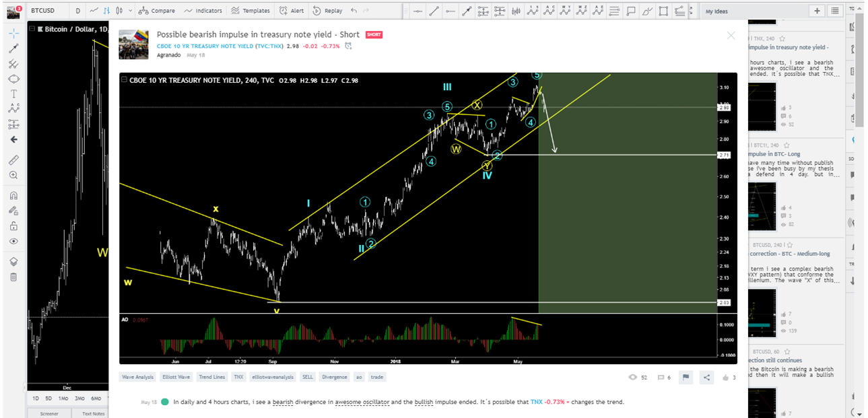The image size is (868, 418).
Task: Select the crosshair cursor tool in left toolbar
Action: pyautogui.click(x=13, y=33)
